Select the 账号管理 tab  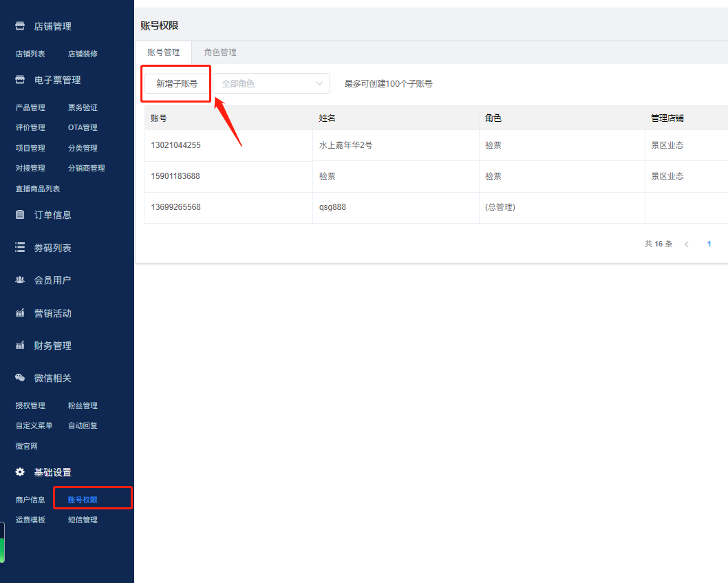[163, 52]
